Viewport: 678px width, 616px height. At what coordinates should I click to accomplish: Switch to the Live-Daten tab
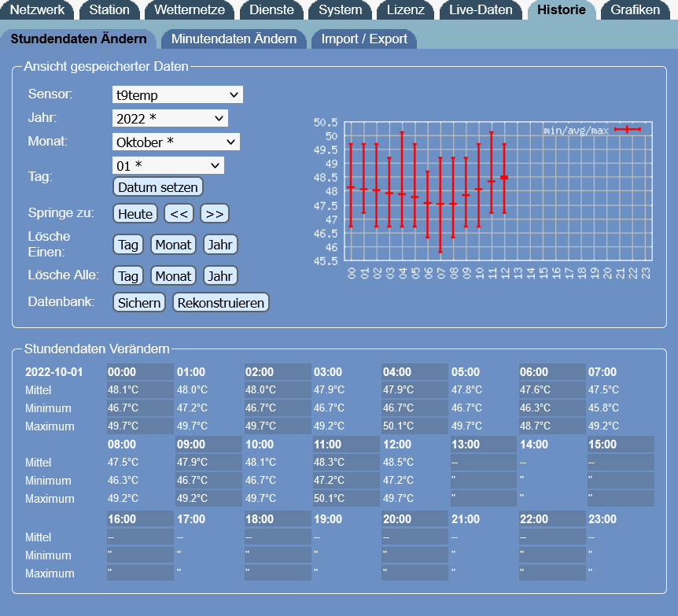(x=481, y=10)
